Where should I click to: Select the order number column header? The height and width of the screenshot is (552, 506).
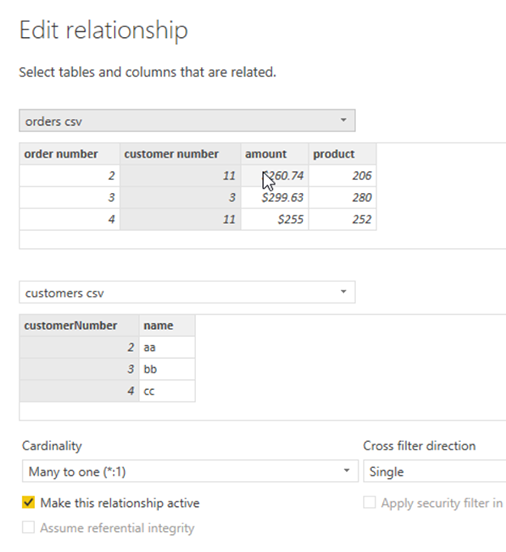pyautogui.click(x=70, y=154)
